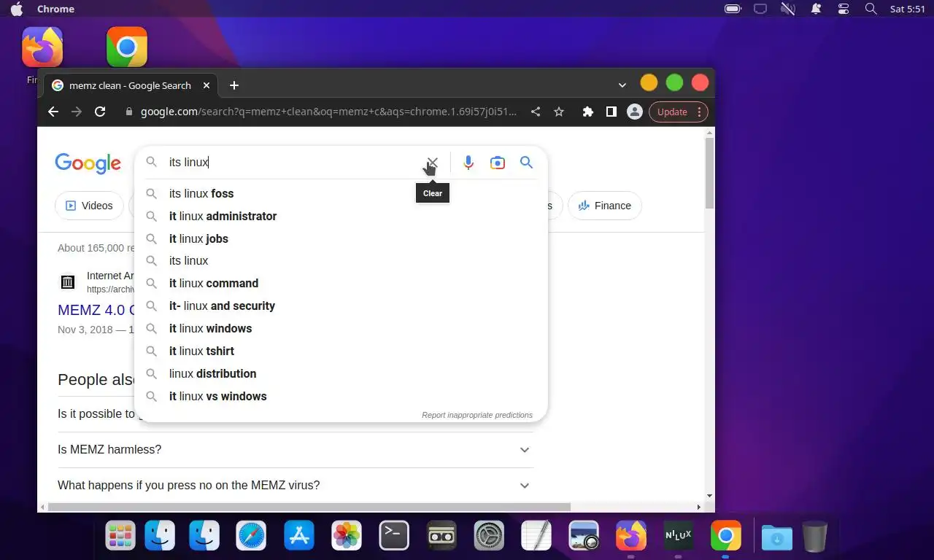Viewport: 934px width, 560px height.
Task: Choose suggestion 'it linux windows'
Action: click(341, 329)
